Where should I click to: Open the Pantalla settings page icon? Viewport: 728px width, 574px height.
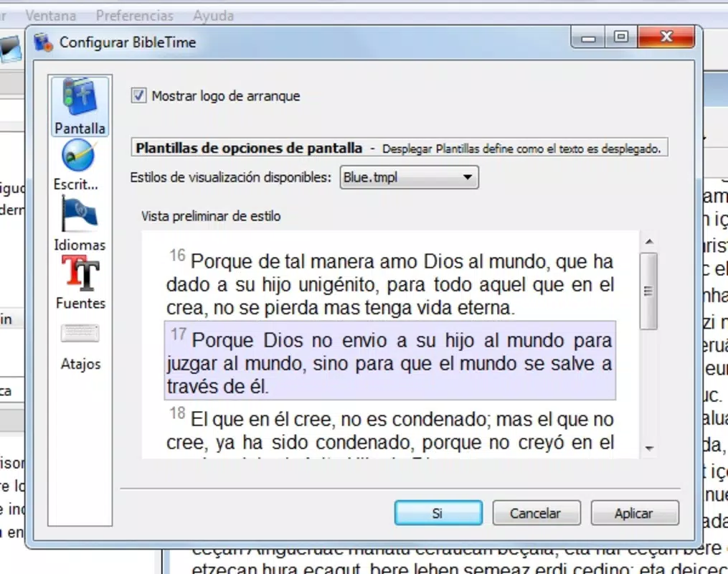[x=80, y=106]
